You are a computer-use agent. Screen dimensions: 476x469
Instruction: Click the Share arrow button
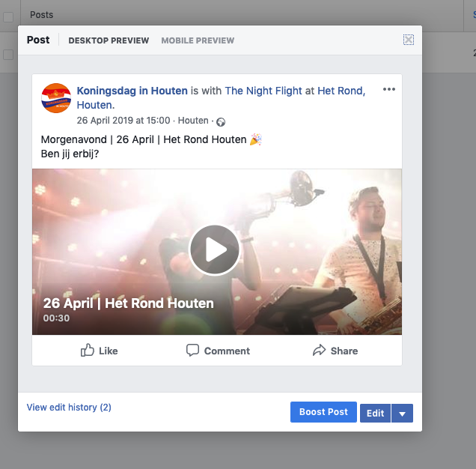click(335, 351)
